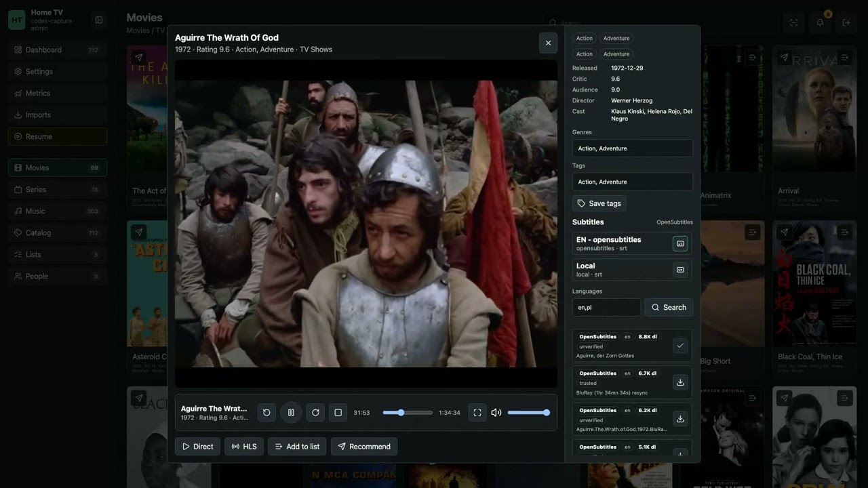Click the OpenSubtitles provider label
Image resolution: width=868 pixels, height=488 pixels.
(x=675, y=222)
